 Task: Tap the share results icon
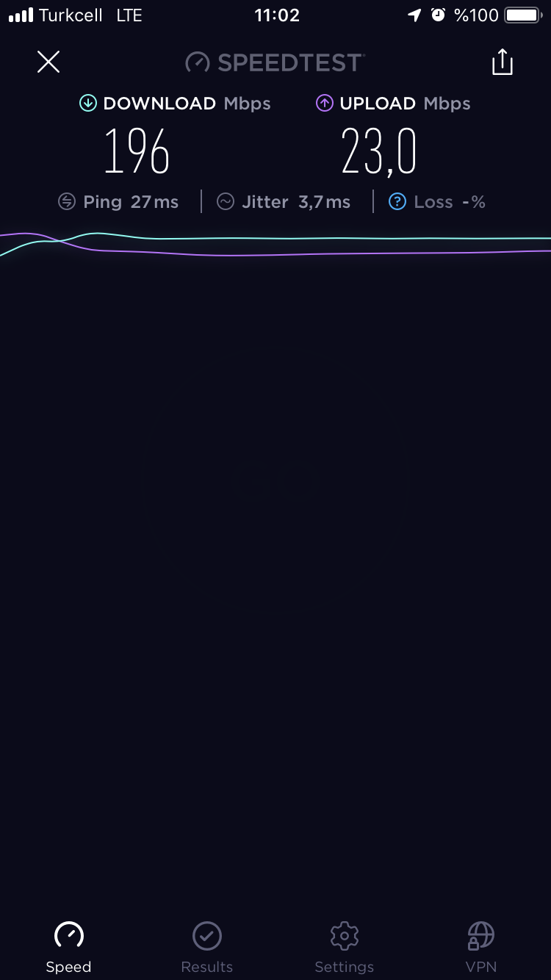coord(503,62)
